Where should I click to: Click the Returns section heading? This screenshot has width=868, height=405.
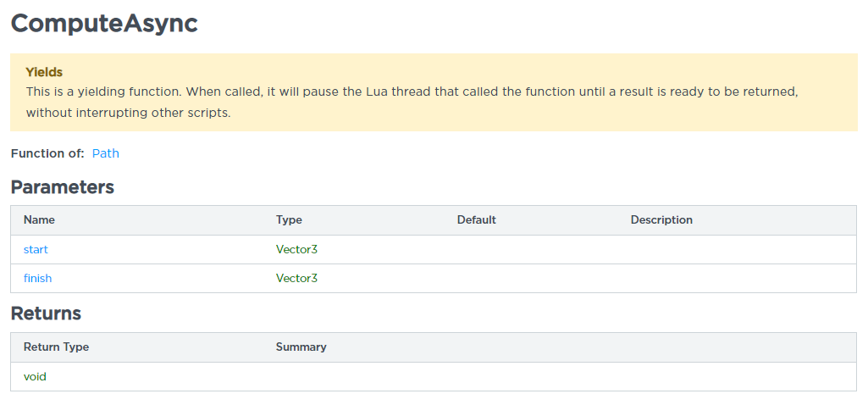(x=46, y=313)
